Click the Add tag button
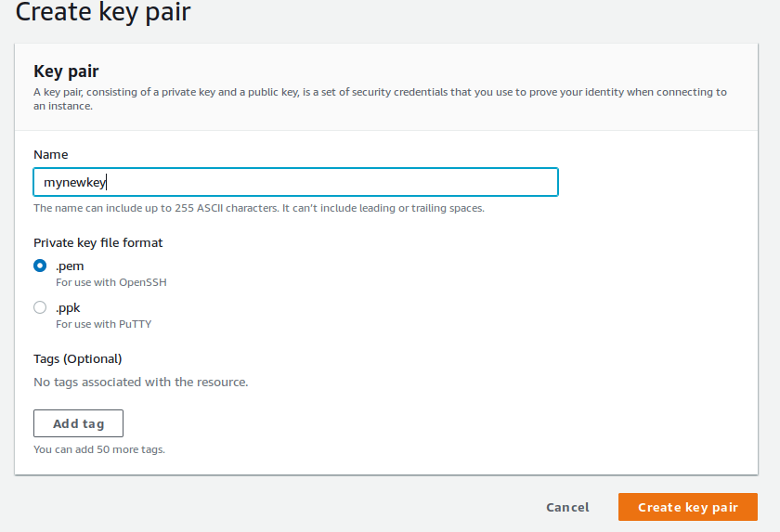The height and width of the screenshot is (532, 780). 78,423
